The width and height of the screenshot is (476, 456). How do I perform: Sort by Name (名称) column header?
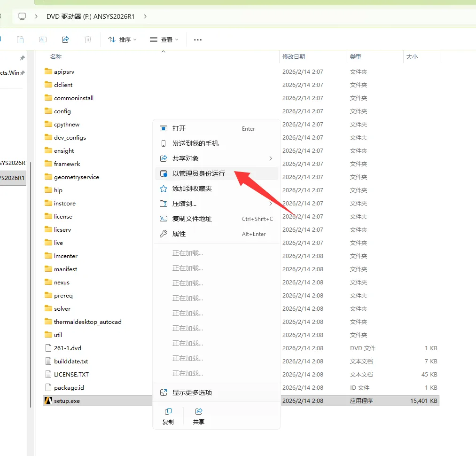point(56,56)
